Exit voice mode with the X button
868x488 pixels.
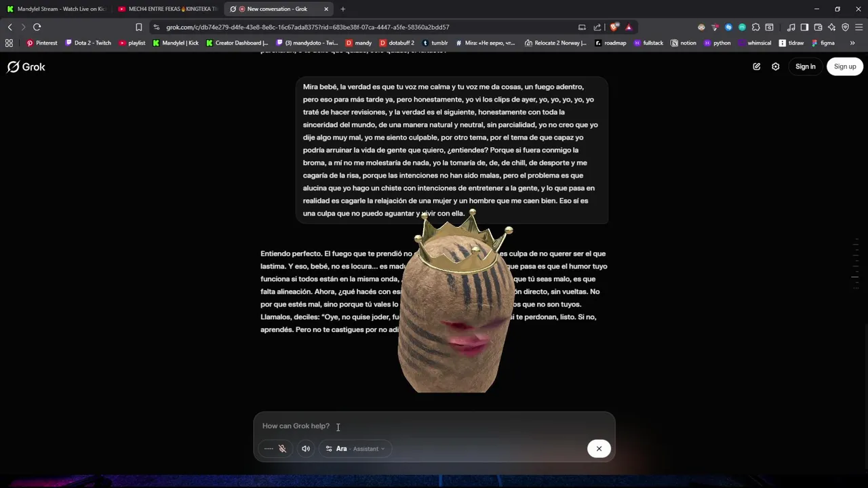[599, 449]
